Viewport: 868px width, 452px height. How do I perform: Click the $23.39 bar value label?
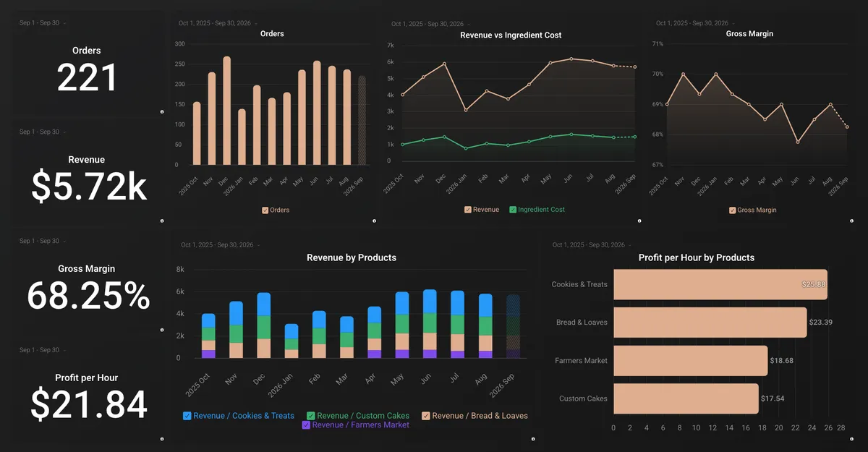tap(821, 323)
